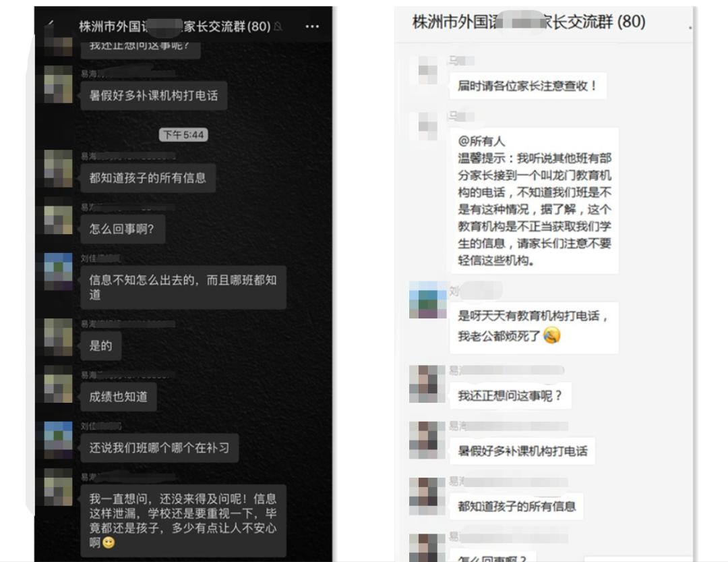
Task: Select the '怎么回事啊?' dark message bubble
Action: pos(123,229)
